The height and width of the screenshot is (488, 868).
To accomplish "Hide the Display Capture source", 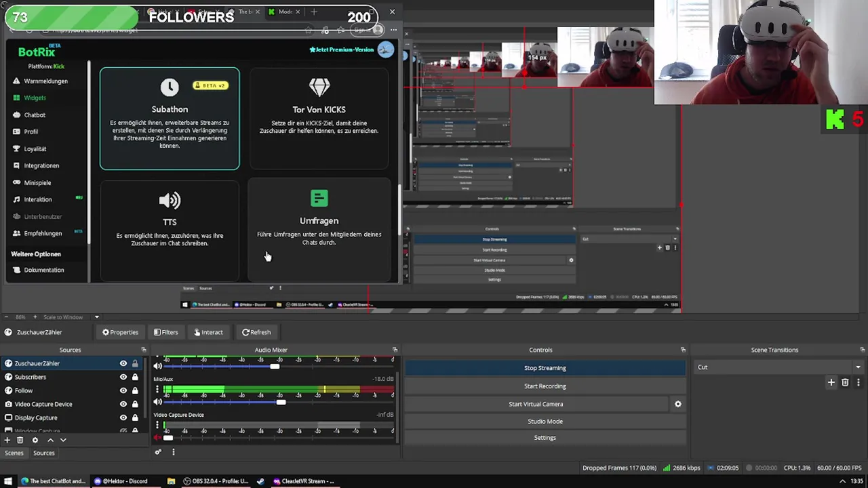I will click(x=123, y=418).
